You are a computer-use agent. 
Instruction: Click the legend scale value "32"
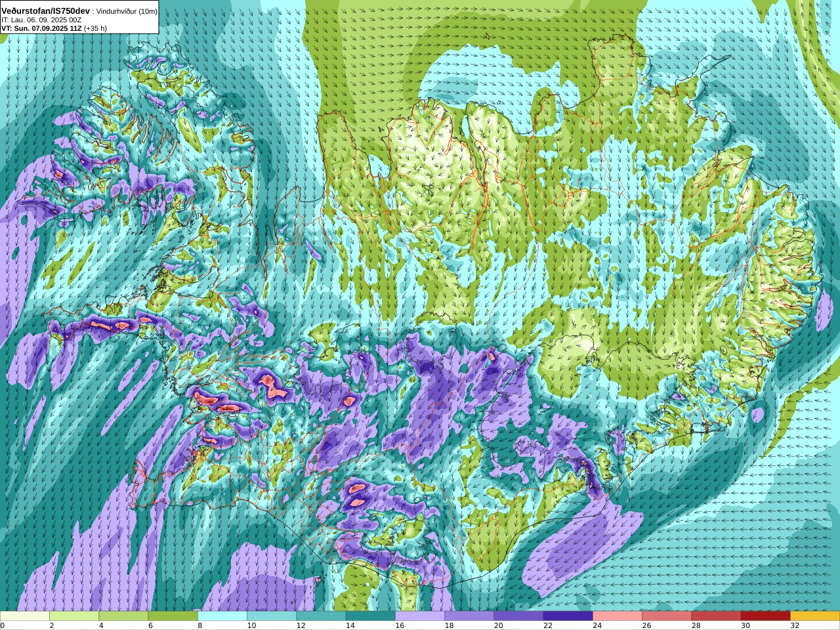coord(795,625)
